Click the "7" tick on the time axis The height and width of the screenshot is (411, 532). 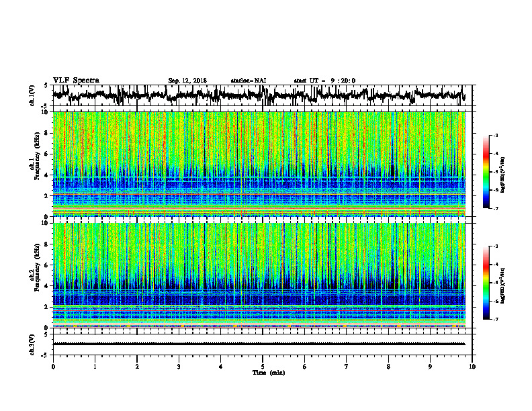point(347,367)
